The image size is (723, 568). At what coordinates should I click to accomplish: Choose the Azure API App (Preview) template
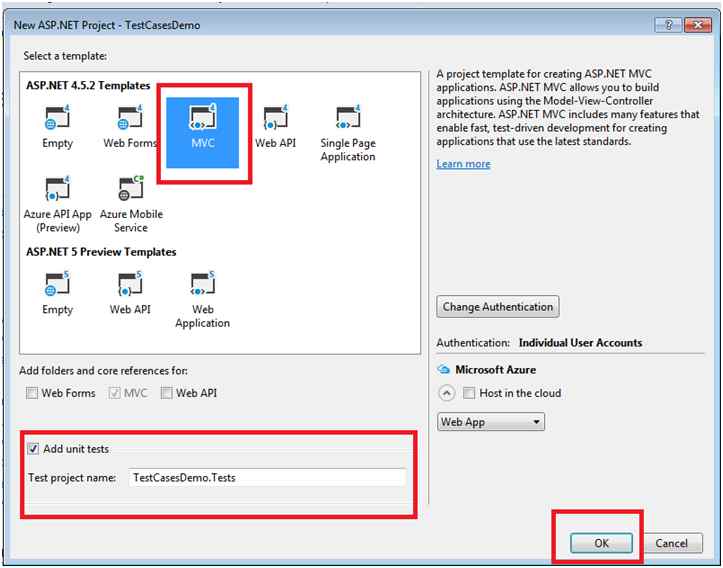point(58,205)
